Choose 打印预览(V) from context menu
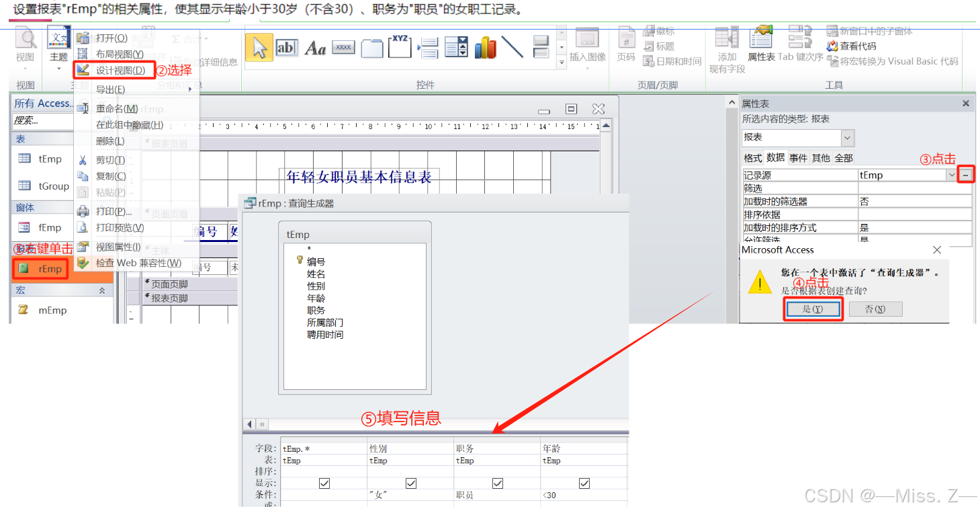Viewport: 980px width, 513px height. coord(136,228)
